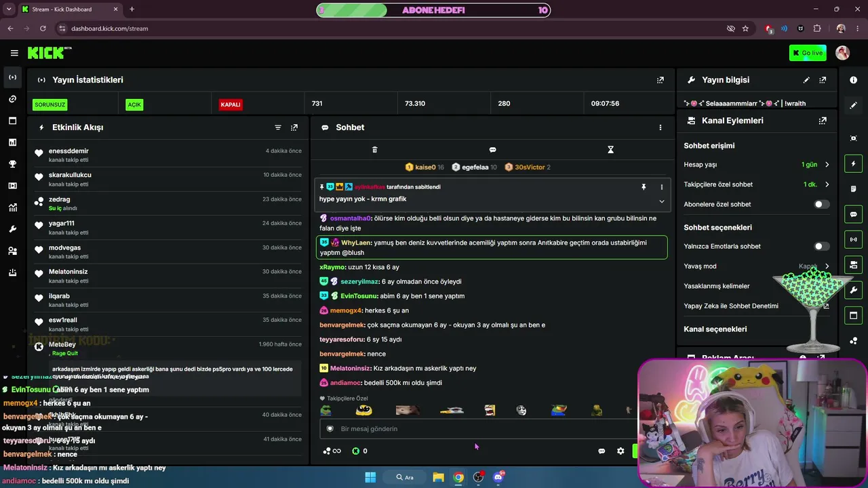Click leaderboard user kaise0
This screenshot has height=488, width=868.
tap(425, 167)
